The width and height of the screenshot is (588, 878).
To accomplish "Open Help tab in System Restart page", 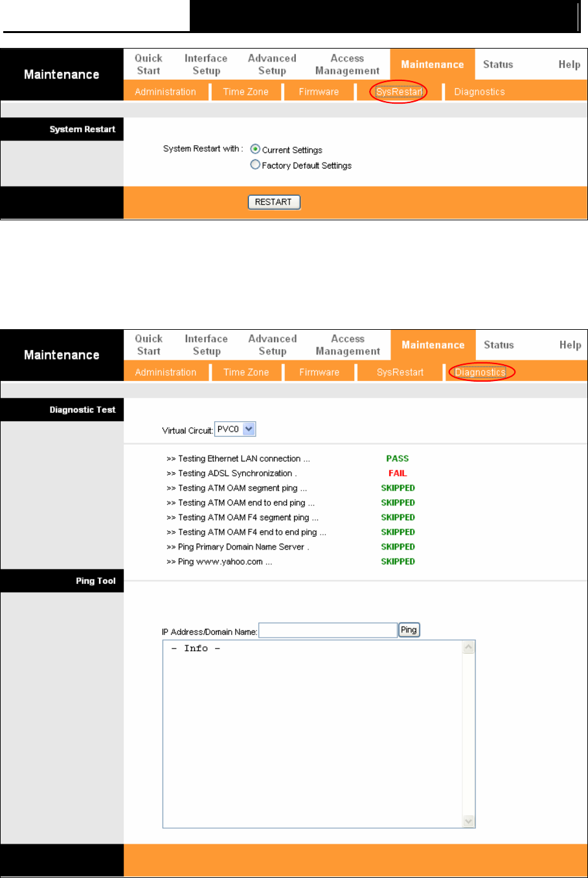I will [x=569, y=64].
